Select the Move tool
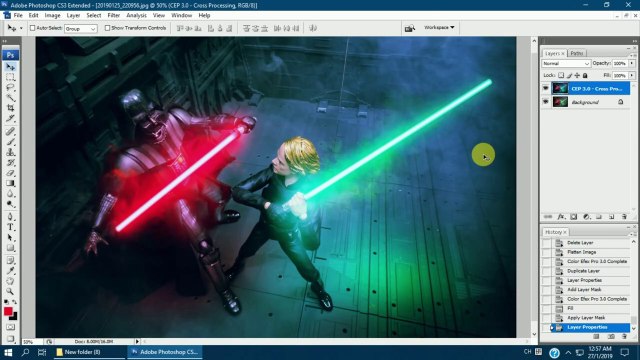 coord(10,67)
